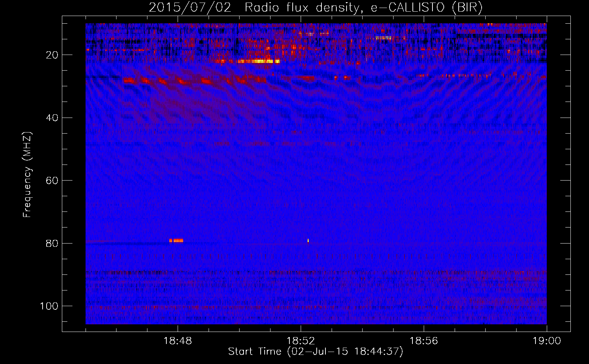Click the 19:00 time tick label
The width and height of the screenshot is (589, 364).
547,341
